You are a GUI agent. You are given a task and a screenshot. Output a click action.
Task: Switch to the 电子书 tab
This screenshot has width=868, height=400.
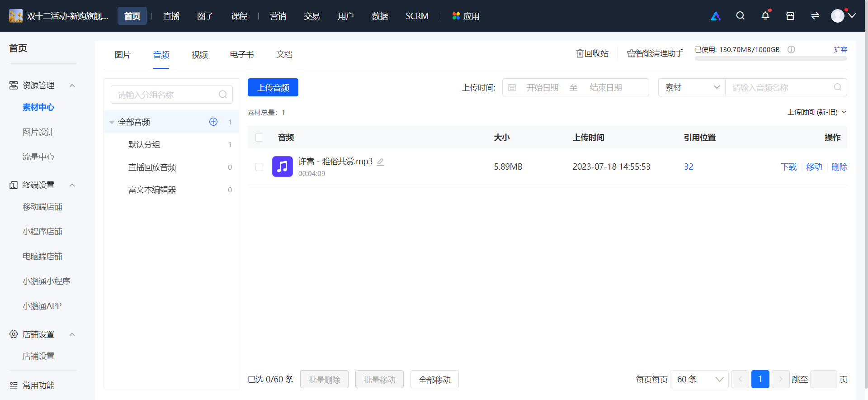coord(242,55)
